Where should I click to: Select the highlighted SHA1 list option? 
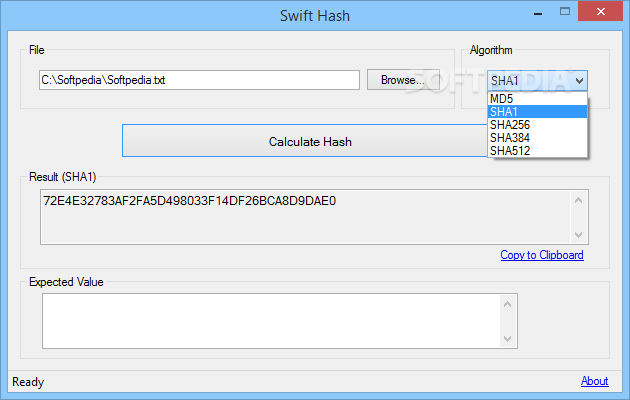tap(537, 112)
